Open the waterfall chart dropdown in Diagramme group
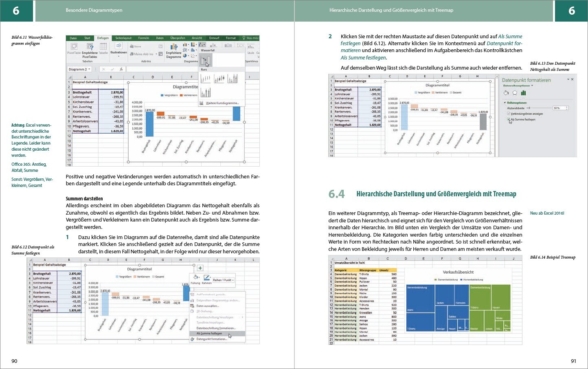Screen dimensions: 588x369 pyautogui.click(x=202, y=44)
